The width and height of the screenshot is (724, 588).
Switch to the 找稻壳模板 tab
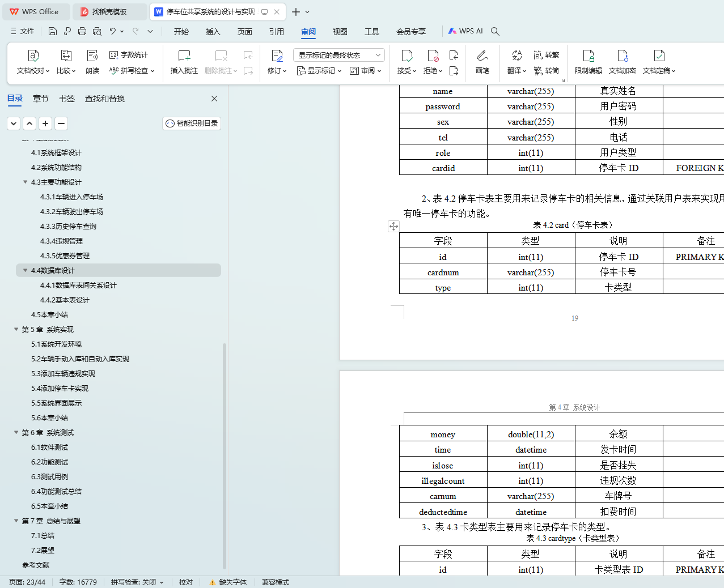click(x=109, y=11)
